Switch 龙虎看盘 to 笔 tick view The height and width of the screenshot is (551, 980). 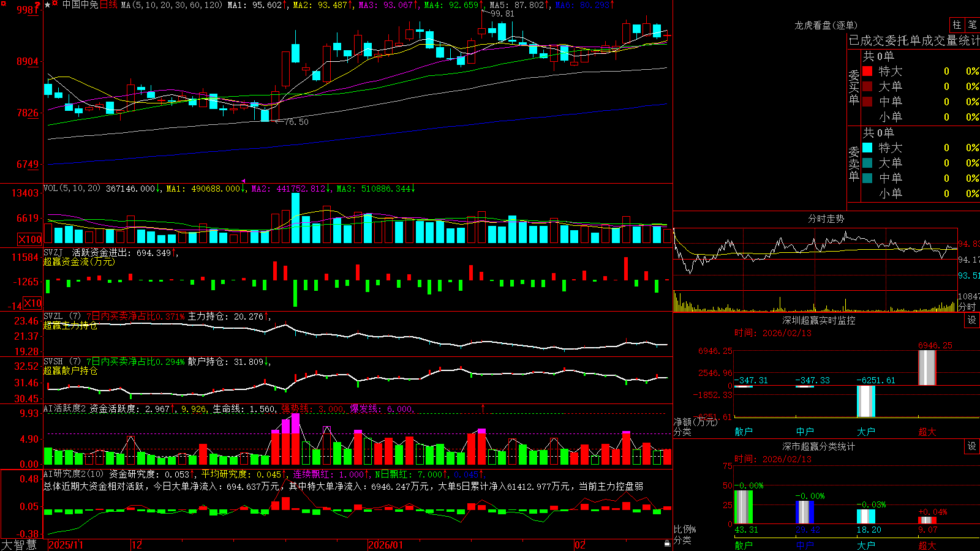972,25
